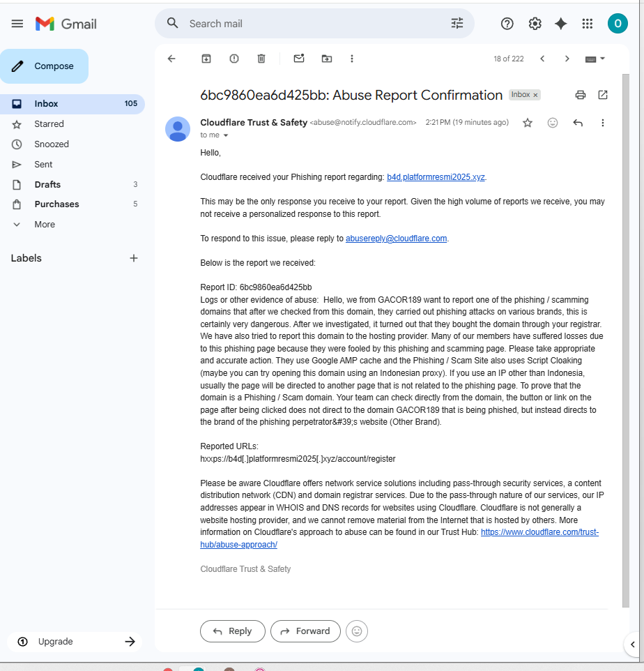This screenshot has height=671, width=644.
Task: Click the Labels heading
Action: (26, 258)
